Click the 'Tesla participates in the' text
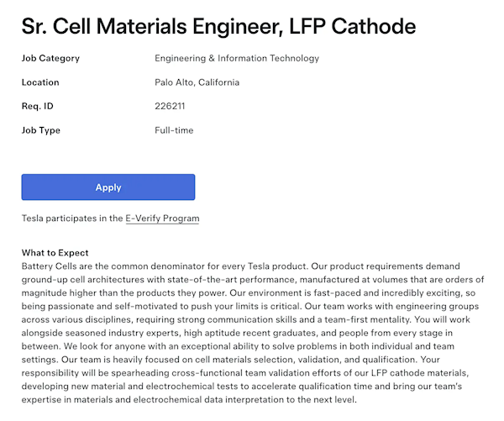The width and height of the screenshot is (504, 421). point(72,218)
